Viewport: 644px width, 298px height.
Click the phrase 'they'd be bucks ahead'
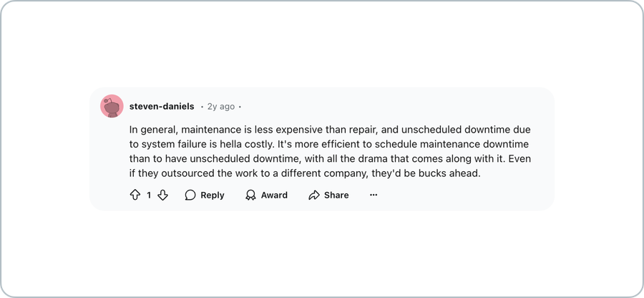[x=426, y=173]
